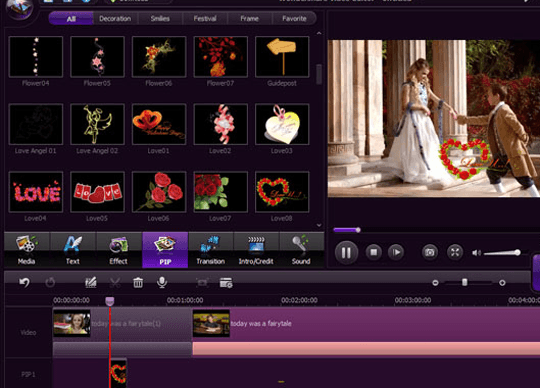The height and width of the screenshot is (388, 540).
Task: Switch to the Favorite tab
Action: click(294, 19)
